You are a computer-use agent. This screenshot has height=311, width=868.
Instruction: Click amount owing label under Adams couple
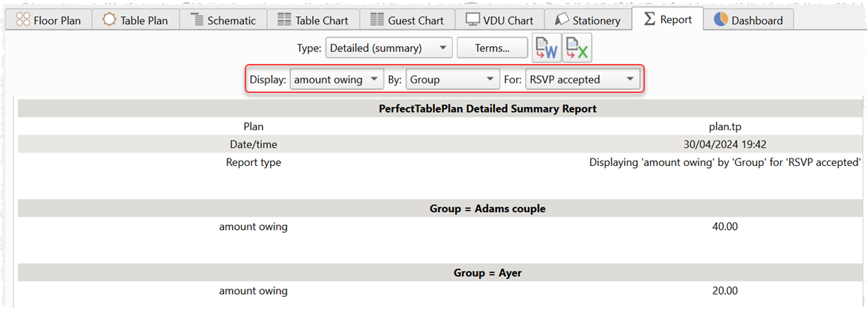(254, 226)
